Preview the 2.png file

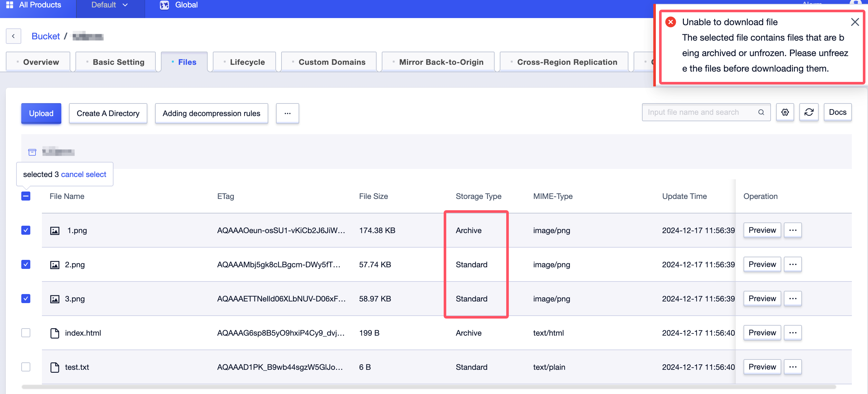pos(762,264)
